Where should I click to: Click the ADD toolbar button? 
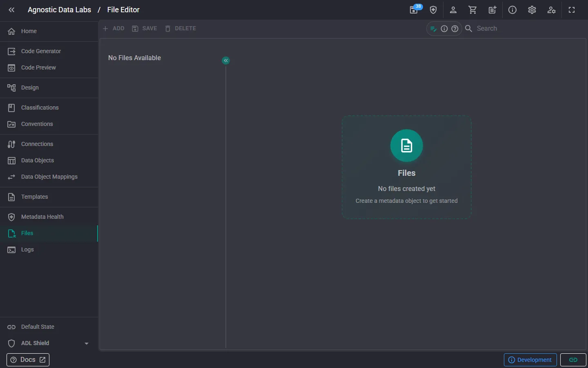(x=114, y=29)
